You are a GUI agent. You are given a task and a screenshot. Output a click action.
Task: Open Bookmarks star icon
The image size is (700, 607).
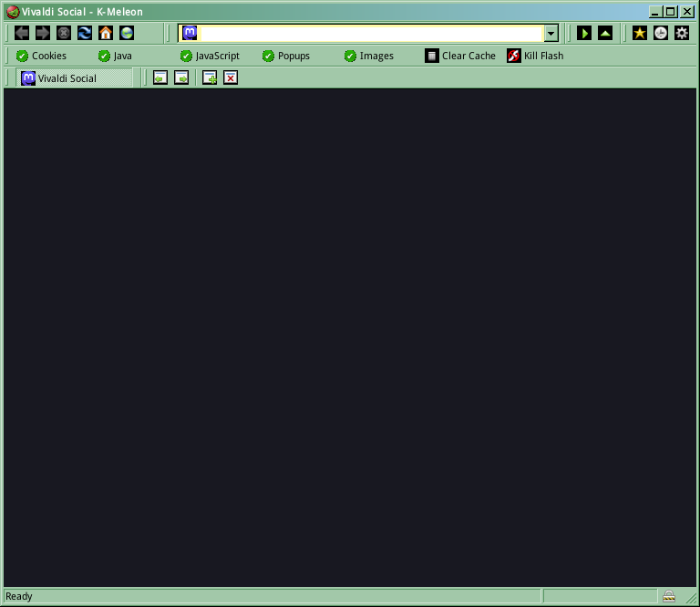click(640, 33)
